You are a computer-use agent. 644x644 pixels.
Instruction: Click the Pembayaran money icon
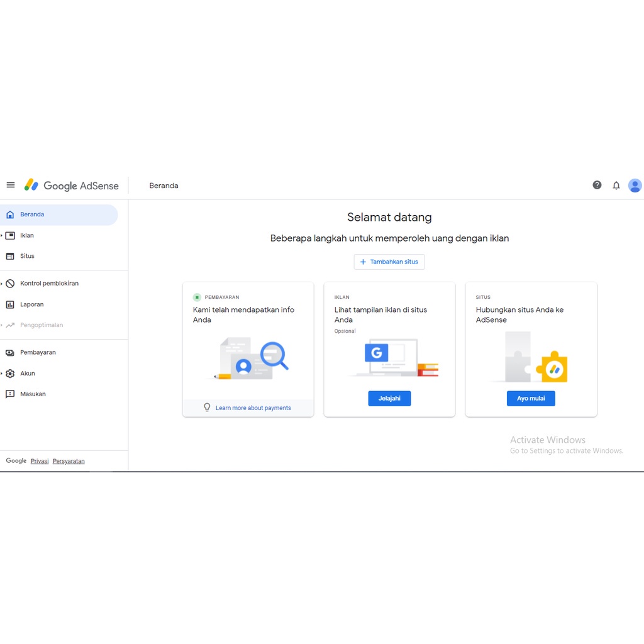tap(9, 352)
